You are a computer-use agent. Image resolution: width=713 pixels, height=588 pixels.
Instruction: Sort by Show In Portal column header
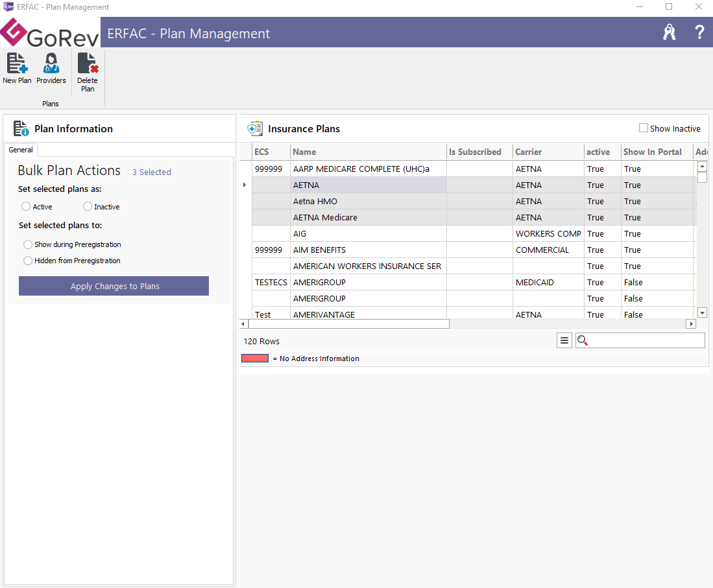click(657, 152)
